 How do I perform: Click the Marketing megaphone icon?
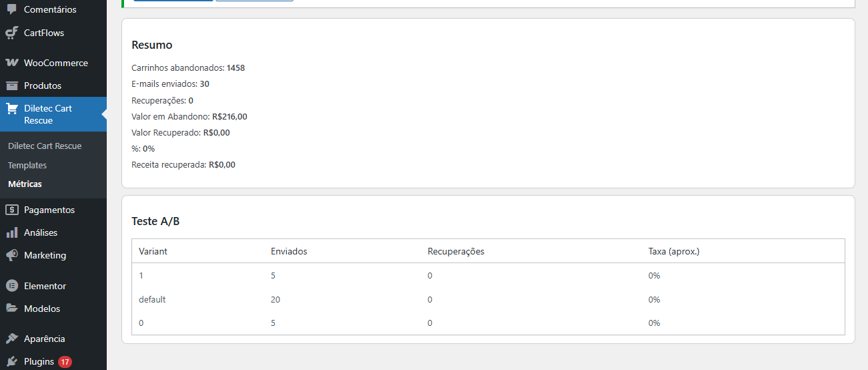[x=12, y=255]
